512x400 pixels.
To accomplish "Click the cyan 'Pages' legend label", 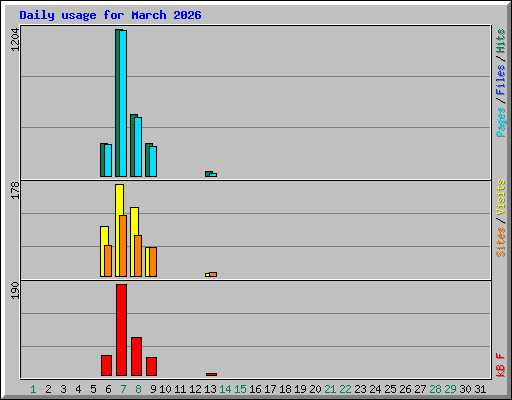I will (500, 122).
